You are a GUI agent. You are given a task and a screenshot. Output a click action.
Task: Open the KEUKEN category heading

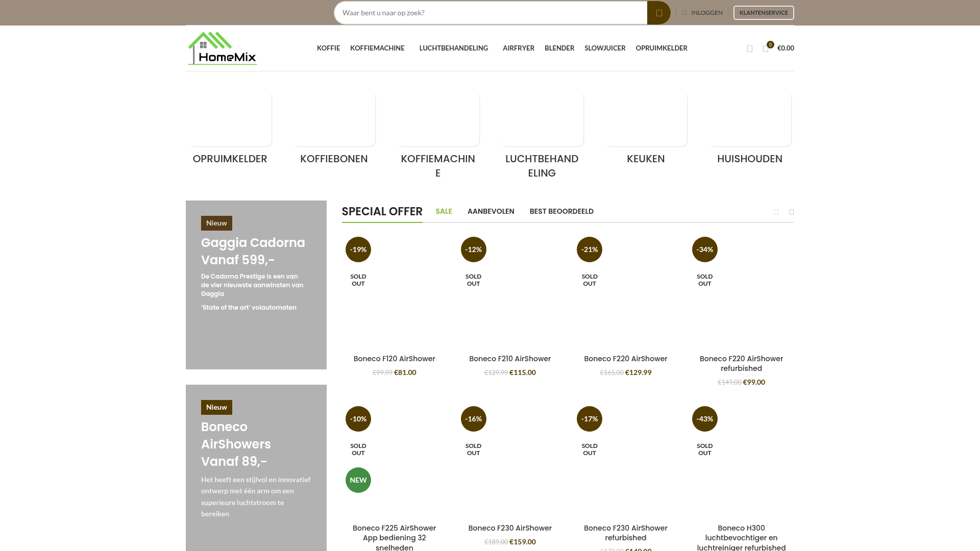pos(646,159)
